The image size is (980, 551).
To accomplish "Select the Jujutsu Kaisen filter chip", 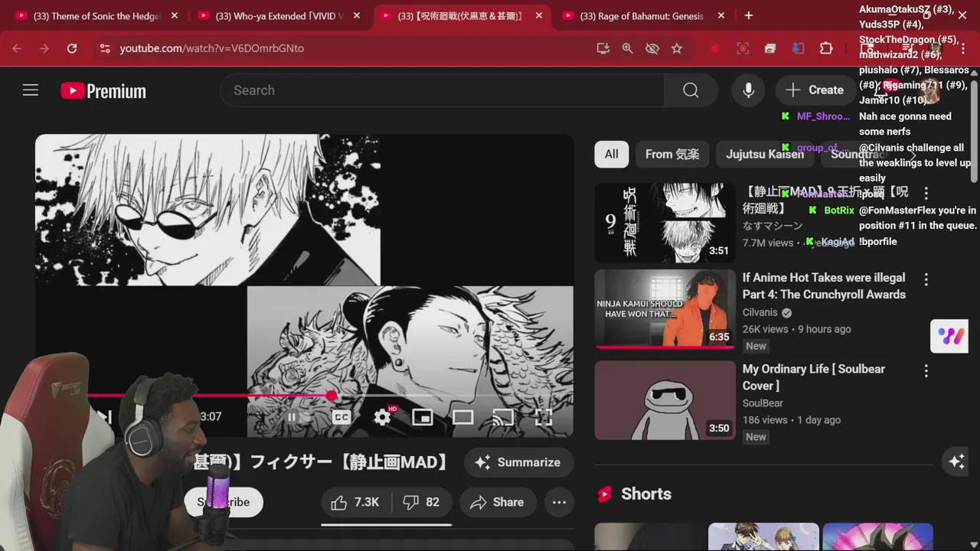I will (x=765, y=155).
